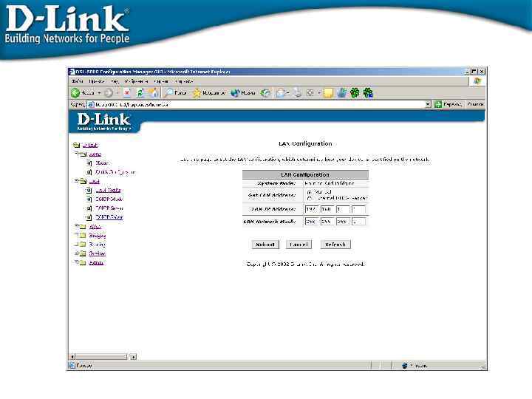This screenshot has height=399, width=532.
Task: Click the second LAN IP Address octet field
Action: (327, 209)
